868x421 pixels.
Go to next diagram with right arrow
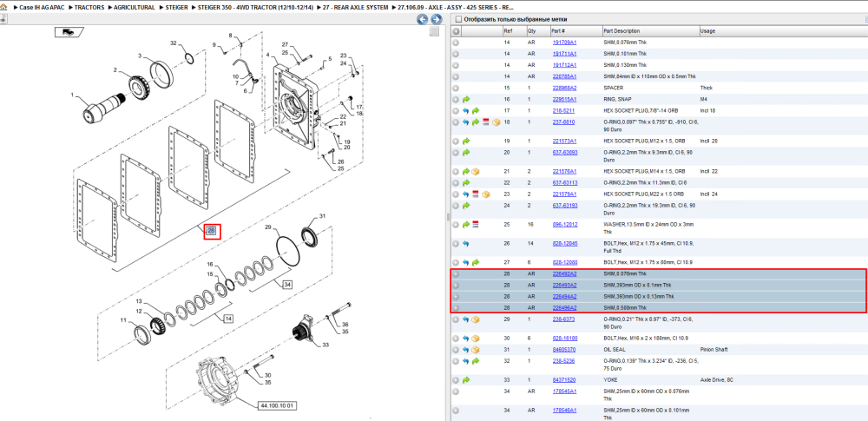(x=437, y=19)
